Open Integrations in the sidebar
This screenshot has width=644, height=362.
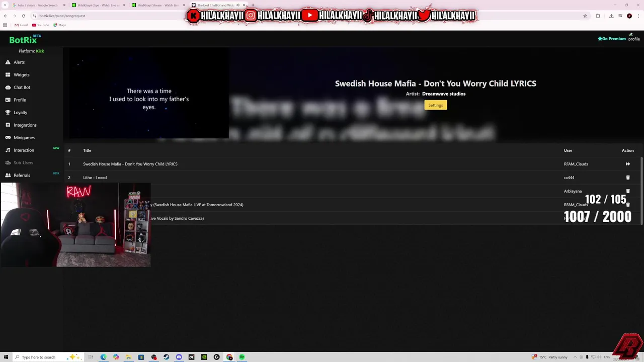(25, 125)
